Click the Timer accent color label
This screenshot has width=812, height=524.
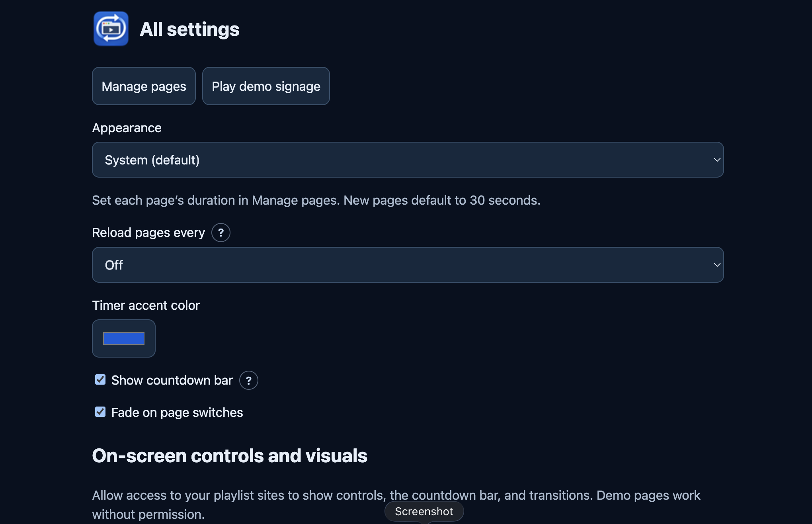click(x=146, y=305)
